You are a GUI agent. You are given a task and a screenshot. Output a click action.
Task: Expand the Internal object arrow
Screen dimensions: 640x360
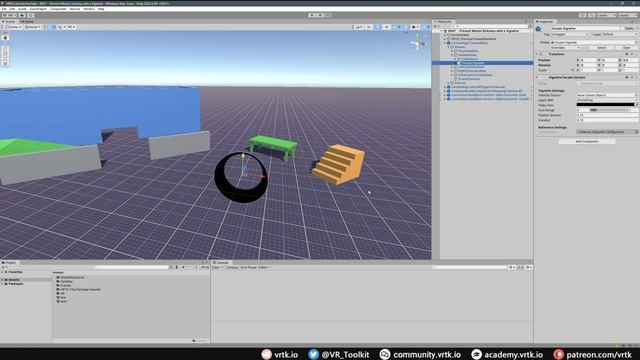(x=449, y=83)
